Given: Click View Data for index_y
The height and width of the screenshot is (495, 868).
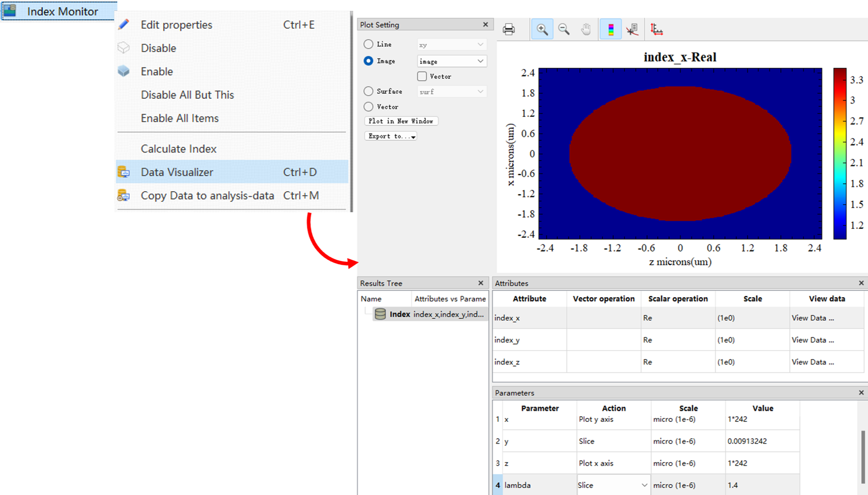Looking at the screenshot, I should coord(812,340).
